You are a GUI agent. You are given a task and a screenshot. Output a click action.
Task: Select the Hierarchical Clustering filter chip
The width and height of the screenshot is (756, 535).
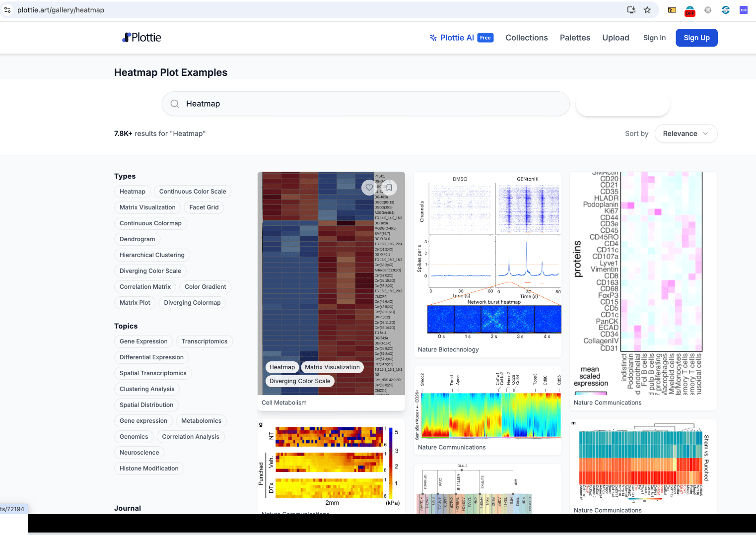tap(152, 255)
